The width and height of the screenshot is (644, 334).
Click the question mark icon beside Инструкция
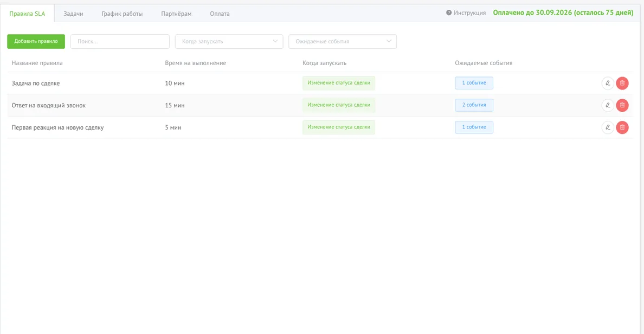coord(449,12)
